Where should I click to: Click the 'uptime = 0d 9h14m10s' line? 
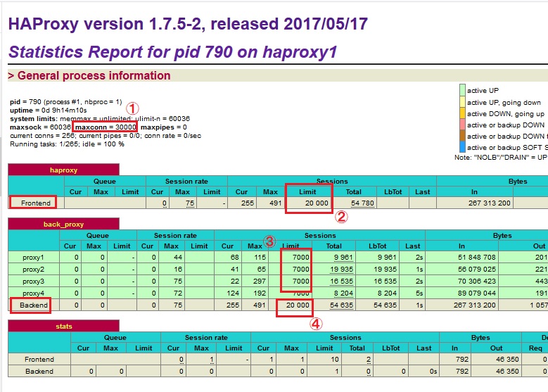click(49, 110)
